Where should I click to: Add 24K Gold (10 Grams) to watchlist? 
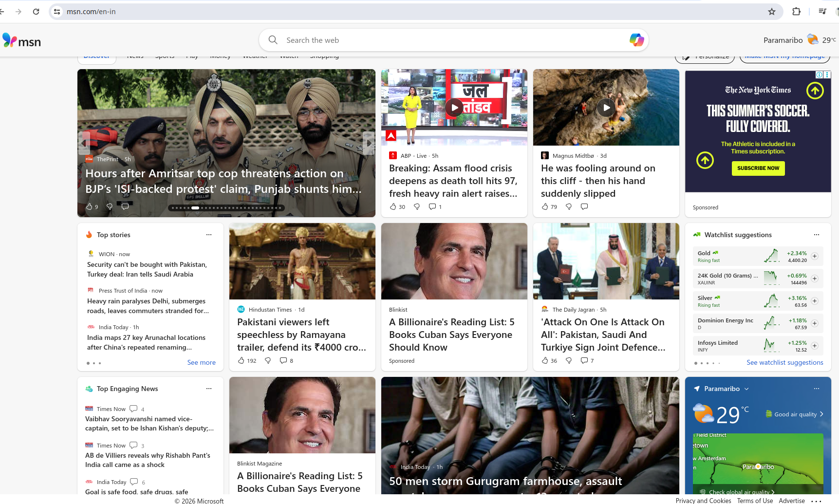pos(815,279)
